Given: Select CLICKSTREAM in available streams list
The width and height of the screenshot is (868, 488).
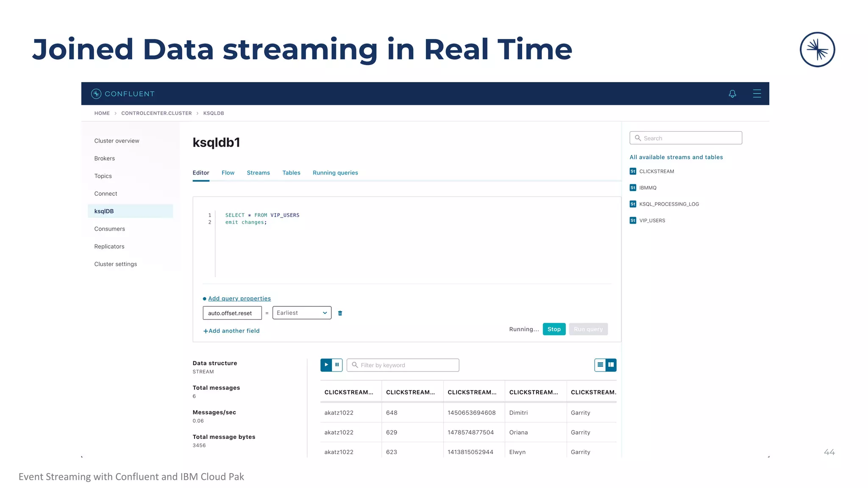Looking at the screenshot, I should [x=657, y=171].
